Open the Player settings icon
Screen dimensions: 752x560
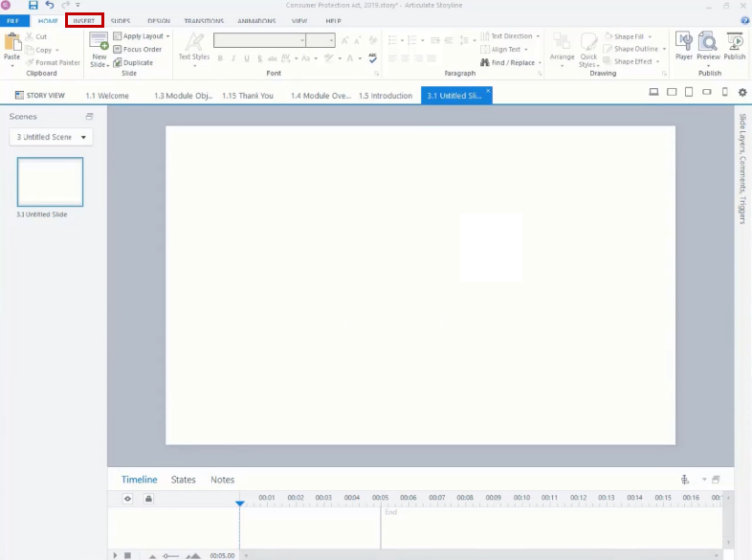683,42
